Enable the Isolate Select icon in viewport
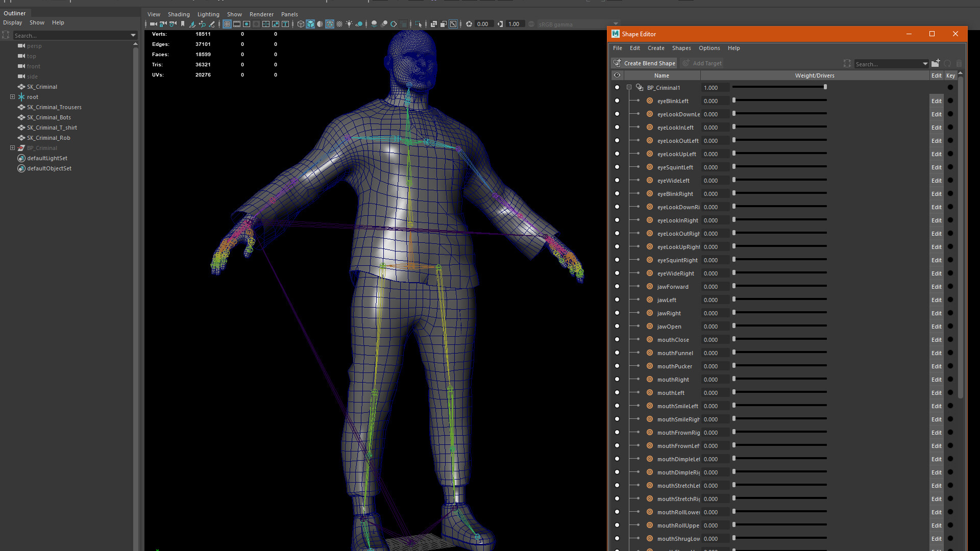The height and width of the screenshot is (551, 980). [x=419, y=24]
